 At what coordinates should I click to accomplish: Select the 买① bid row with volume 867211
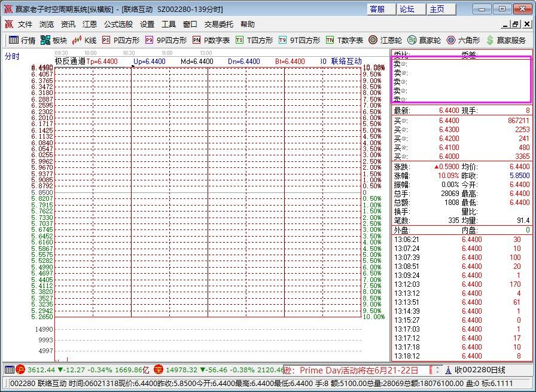pyautogui.click(x=462, y=121)
